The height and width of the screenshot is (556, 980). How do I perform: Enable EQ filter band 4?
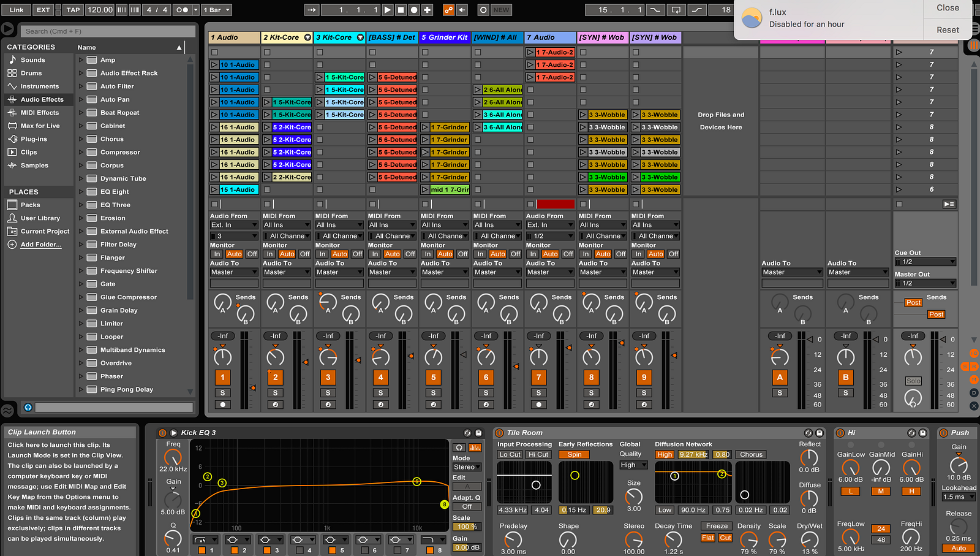tap(299, 550)
